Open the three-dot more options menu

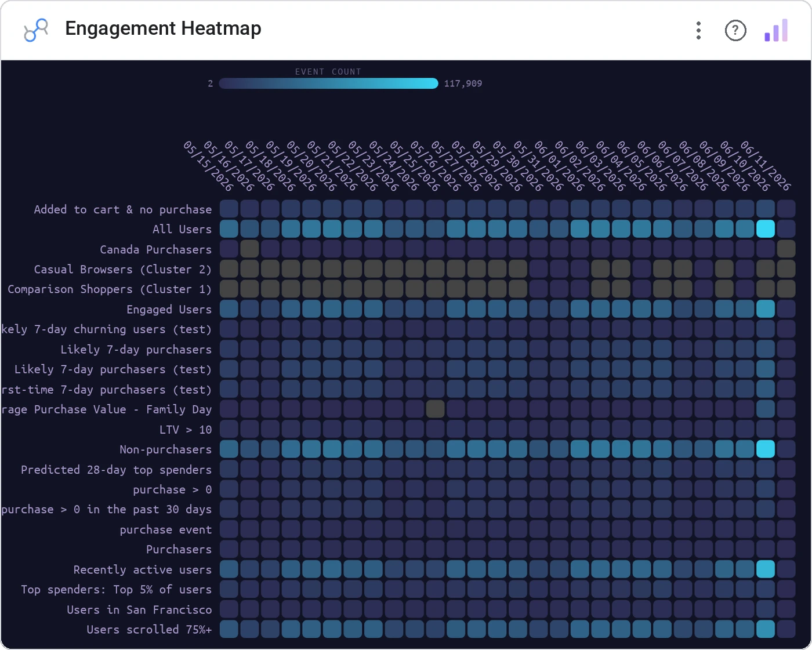click(x=698, y=30)
